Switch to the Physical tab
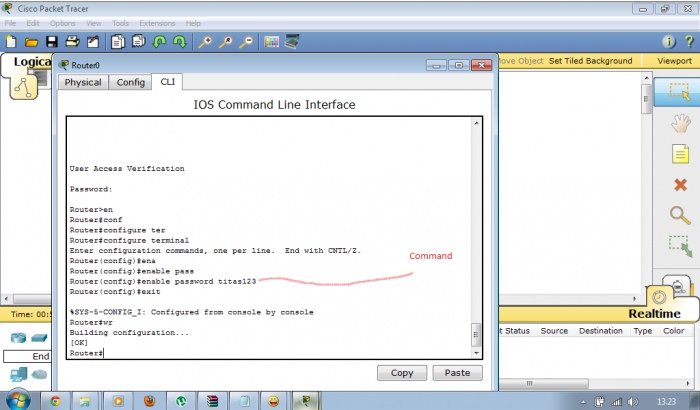 click(x=83, y=82)
